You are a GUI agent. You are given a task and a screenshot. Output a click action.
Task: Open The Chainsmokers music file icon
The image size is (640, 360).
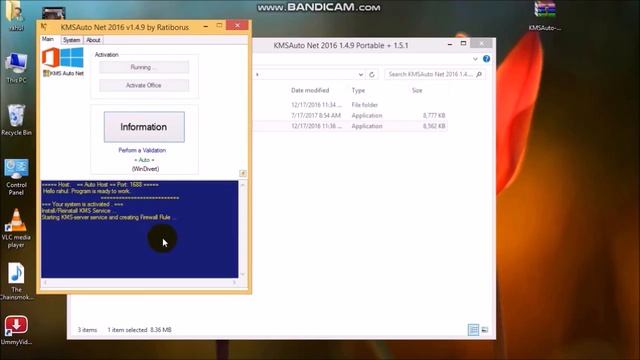click(16, 282)
